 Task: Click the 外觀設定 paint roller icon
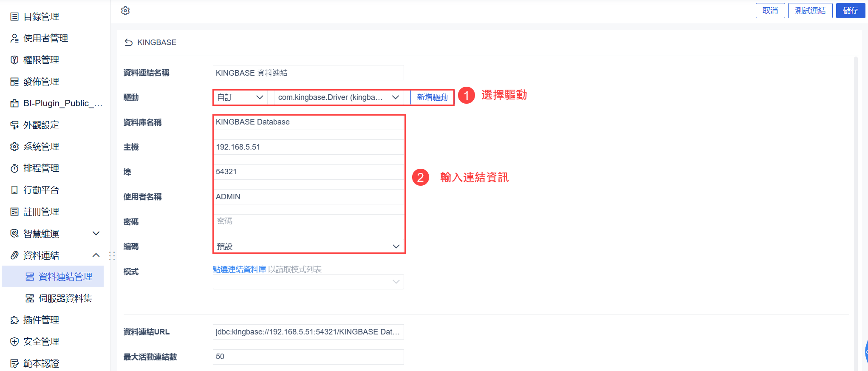pos(14,125)
